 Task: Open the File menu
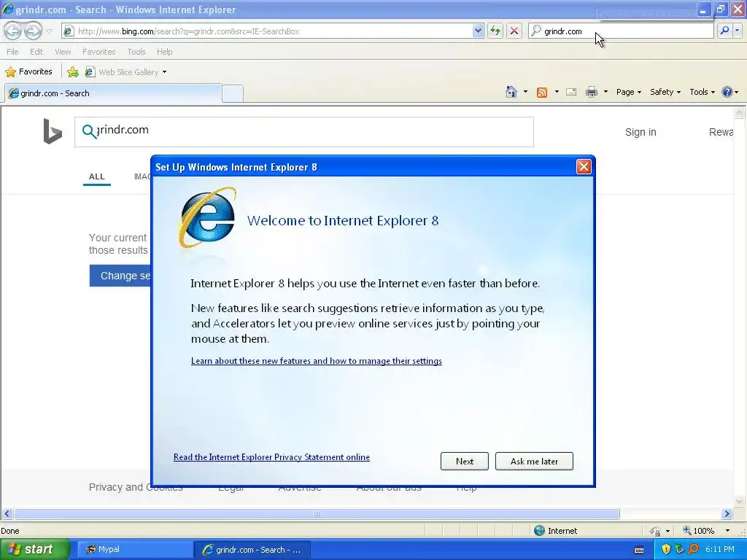(x=13, y=52)
